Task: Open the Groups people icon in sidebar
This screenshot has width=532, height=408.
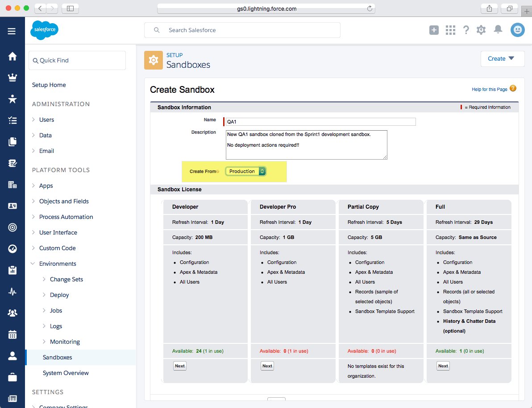Action: [12, 313]
